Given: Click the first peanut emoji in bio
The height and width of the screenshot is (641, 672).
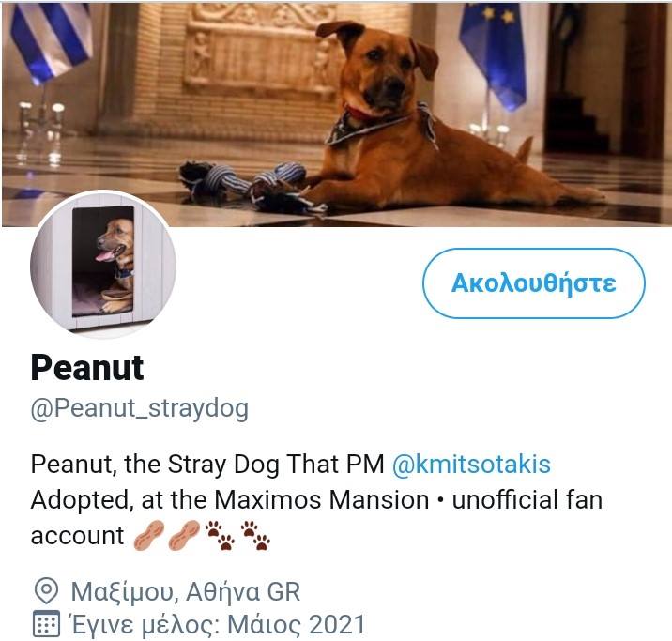Looking at the screenshot, I should click(x=149, y=536).
